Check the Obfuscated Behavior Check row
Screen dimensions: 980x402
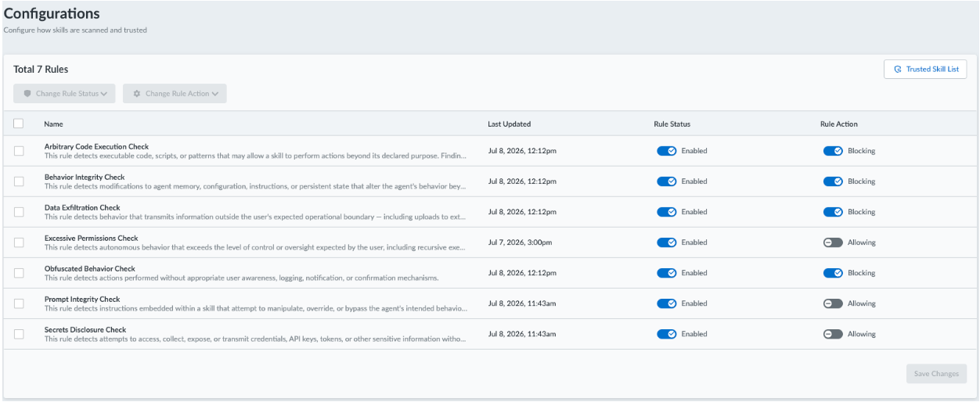click(19, 273)
